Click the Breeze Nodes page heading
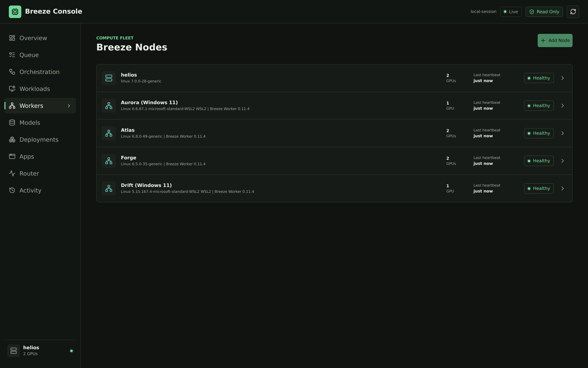This screenshot has width=588, height=368. pos(132,47)
